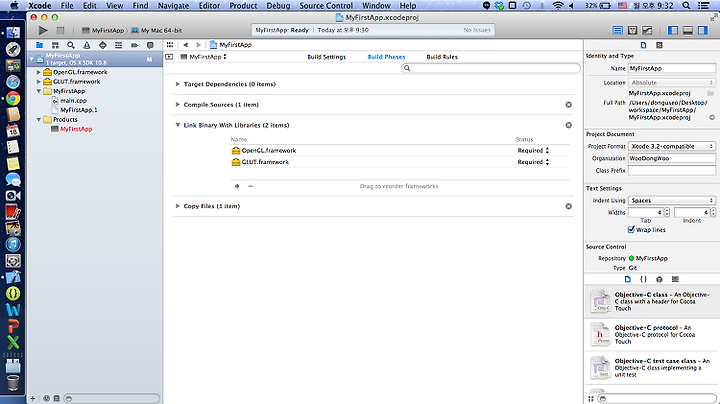
Task: Show the Code Snippet library
Action: tap(643, 279)
